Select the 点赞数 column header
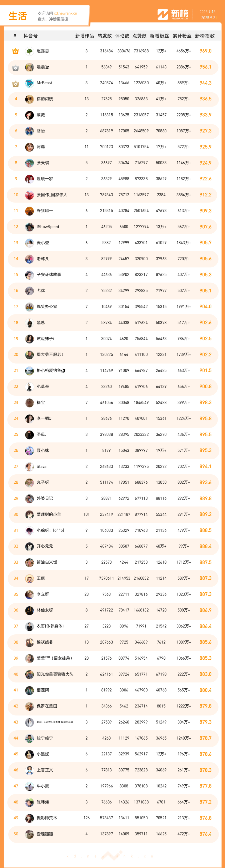 [139, 36]
